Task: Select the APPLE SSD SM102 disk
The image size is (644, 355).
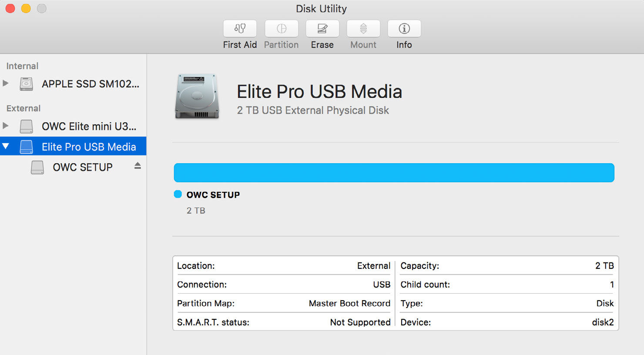Action: point(91,84)
